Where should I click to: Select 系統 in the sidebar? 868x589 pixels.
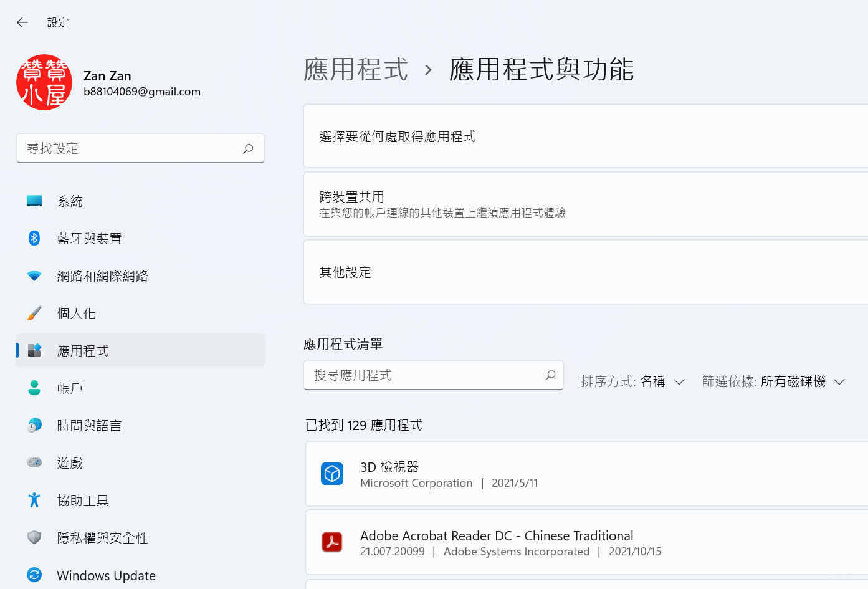[x=141, y=201]
